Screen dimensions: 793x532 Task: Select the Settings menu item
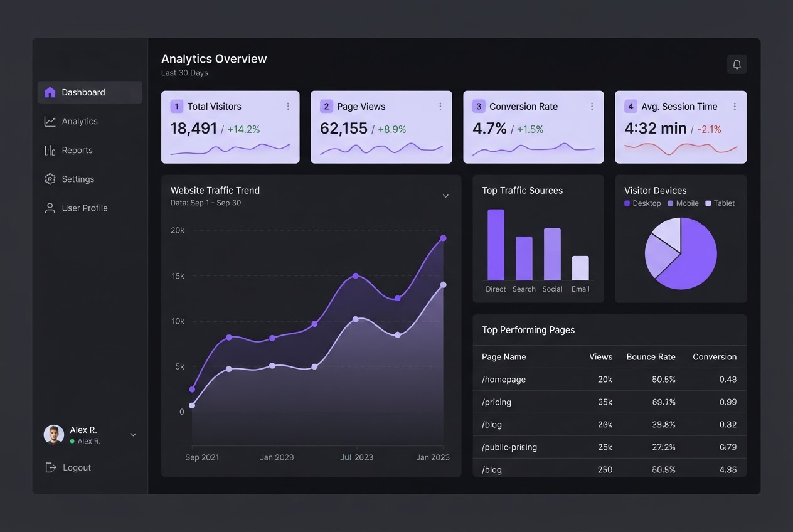click(x=90, y=179)
